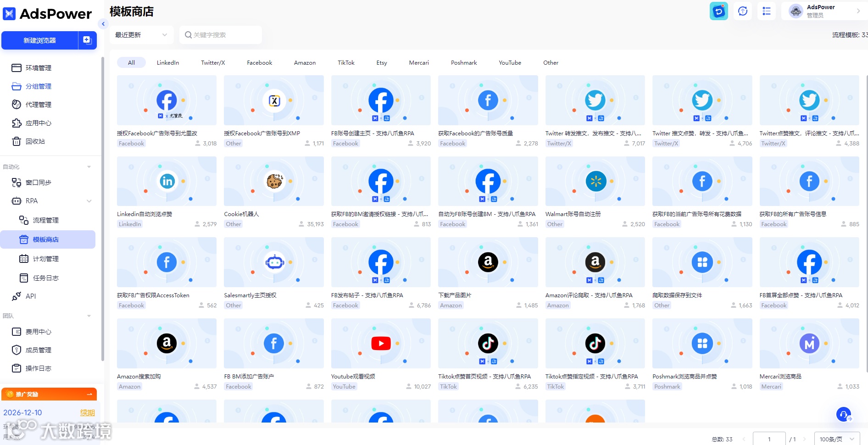Click the search magnifier icon
This screenshot has height=445, width=868.
188,35
